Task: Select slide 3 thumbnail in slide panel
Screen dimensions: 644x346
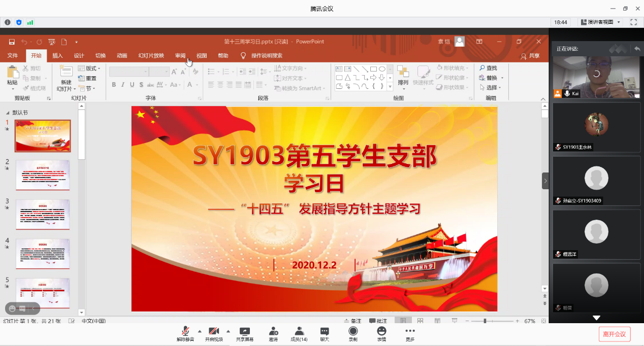Action: point(43,214)
